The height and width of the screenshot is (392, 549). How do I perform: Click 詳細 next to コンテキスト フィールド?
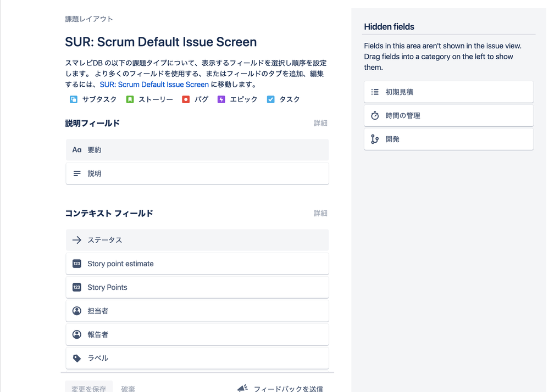(320, 214)
